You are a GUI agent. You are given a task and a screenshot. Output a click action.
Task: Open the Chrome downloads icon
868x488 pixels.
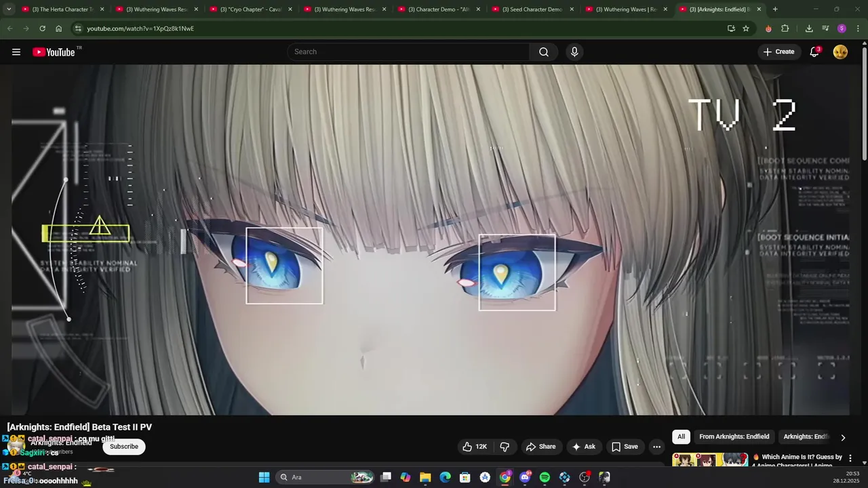809,28
